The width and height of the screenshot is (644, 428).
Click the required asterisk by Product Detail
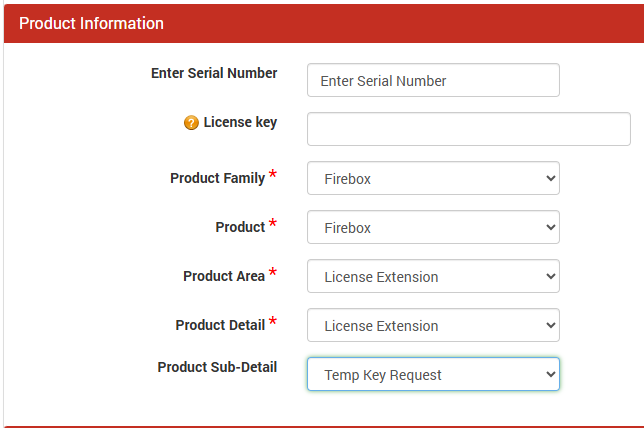[273, 323]
